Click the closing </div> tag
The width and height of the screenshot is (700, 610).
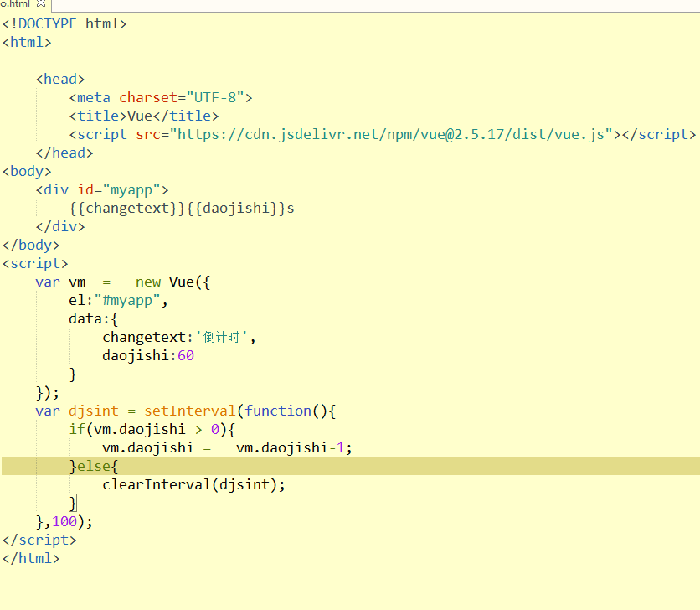pyautogui.click(x=60, y=226)
